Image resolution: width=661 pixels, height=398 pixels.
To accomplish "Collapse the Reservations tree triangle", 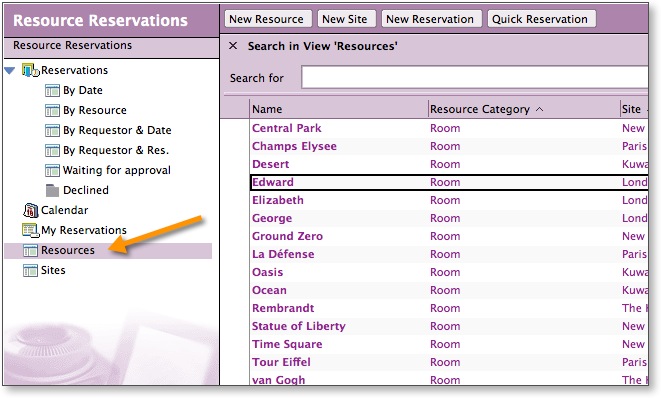I will point(10,70).
